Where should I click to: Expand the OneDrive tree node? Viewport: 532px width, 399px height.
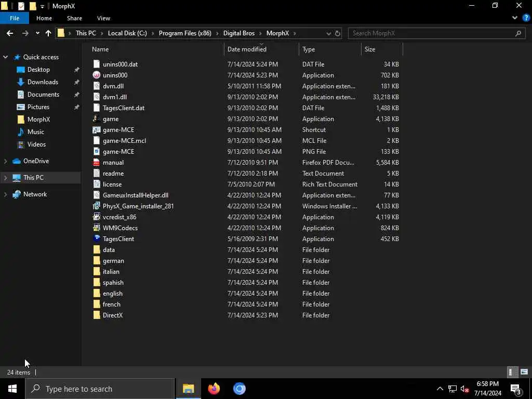5,161
